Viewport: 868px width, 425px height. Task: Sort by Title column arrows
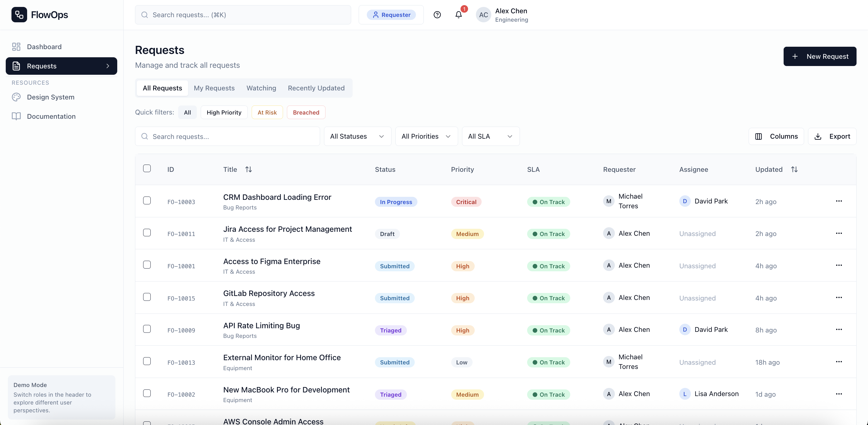click(248, 169)
